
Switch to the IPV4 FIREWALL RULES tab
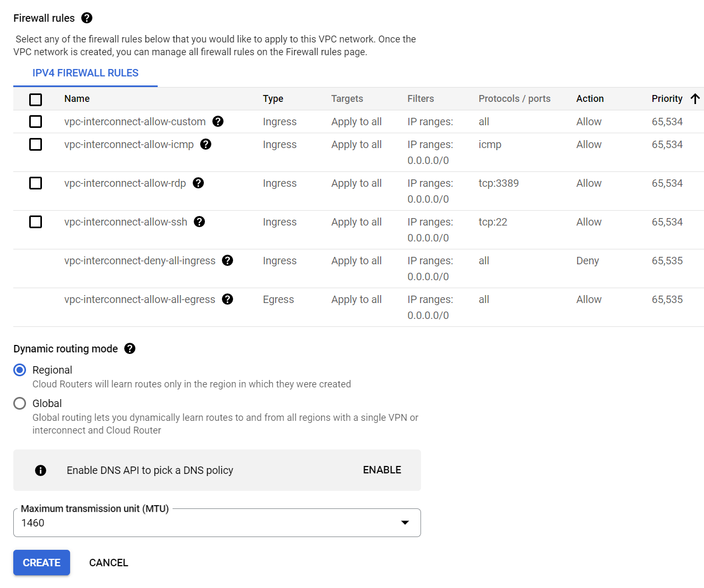[85, 73]
